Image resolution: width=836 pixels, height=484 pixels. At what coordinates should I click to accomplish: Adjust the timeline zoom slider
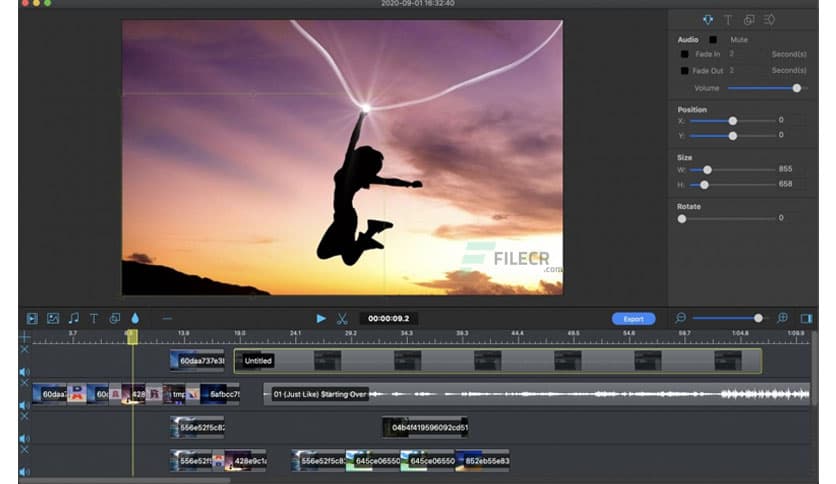(x=728, y=318)
